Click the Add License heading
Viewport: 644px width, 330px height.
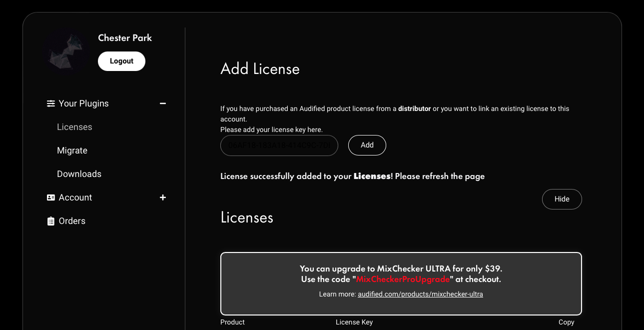pyautogui.click(x=260, y=69)
